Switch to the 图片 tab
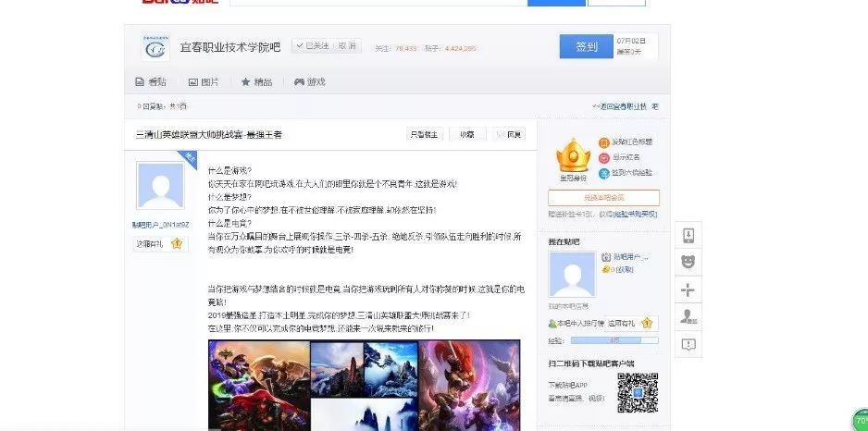Image resolution: width=868 pixels, height=431 pixels. [204, 82]
